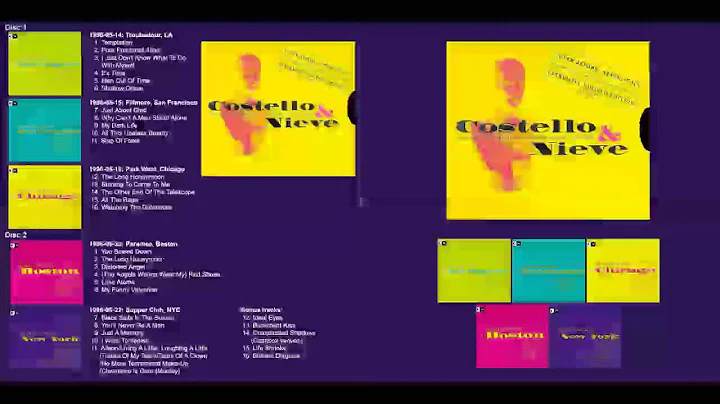This screenshot has width=720, height=404.
Task: Open the purple New York cover in left column
Action: 45,339
